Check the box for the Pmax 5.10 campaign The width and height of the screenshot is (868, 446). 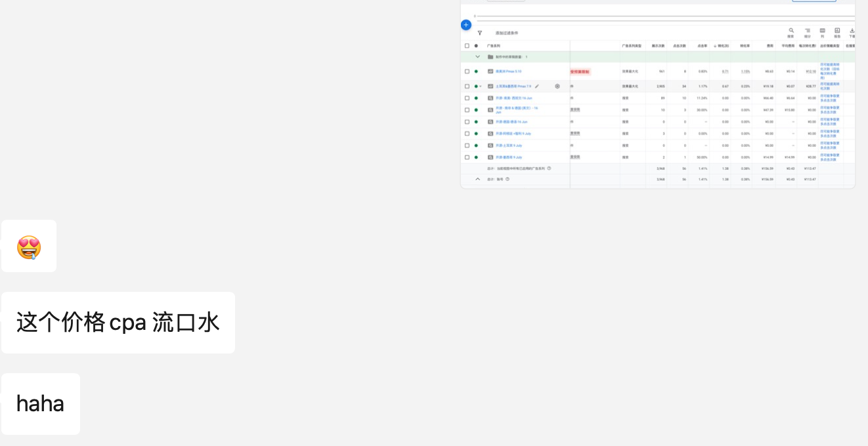[467, 71]
